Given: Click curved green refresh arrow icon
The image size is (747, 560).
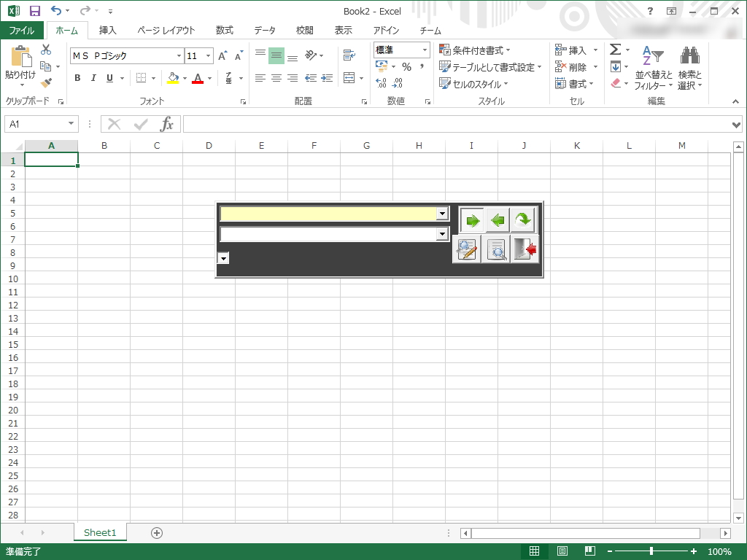Looking at the screenshot, I should [522, 220].
